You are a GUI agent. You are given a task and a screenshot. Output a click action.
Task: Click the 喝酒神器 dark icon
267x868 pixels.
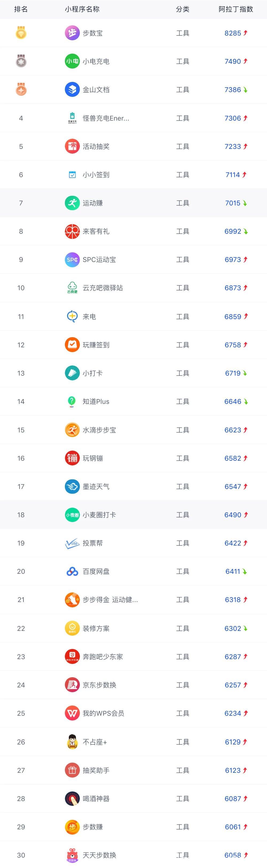coord(72,799)
